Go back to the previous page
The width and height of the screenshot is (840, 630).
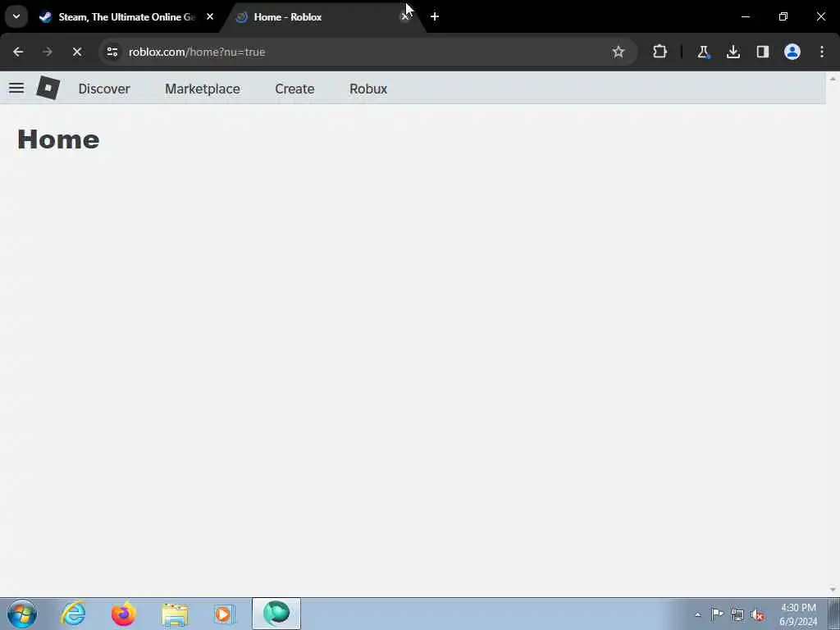(x=18, y=52)
